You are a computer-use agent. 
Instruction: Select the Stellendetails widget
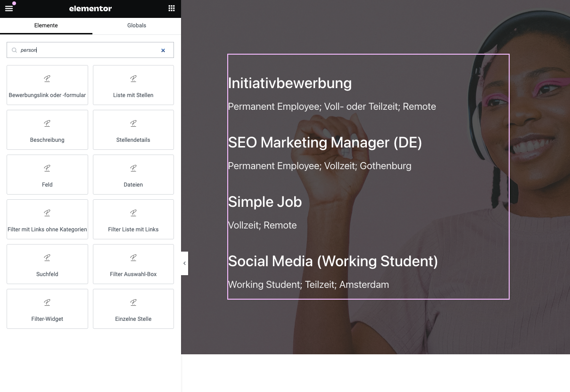[133, 130]
